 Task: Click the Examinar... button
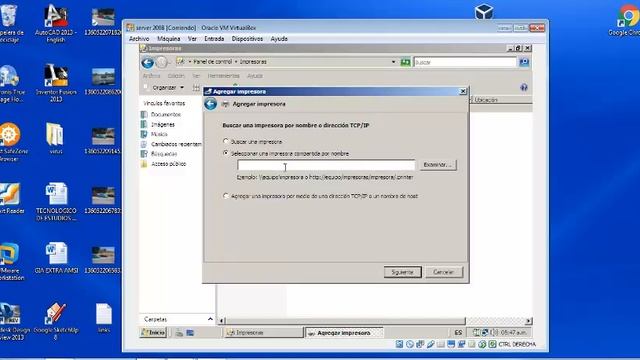coord(438,164)
